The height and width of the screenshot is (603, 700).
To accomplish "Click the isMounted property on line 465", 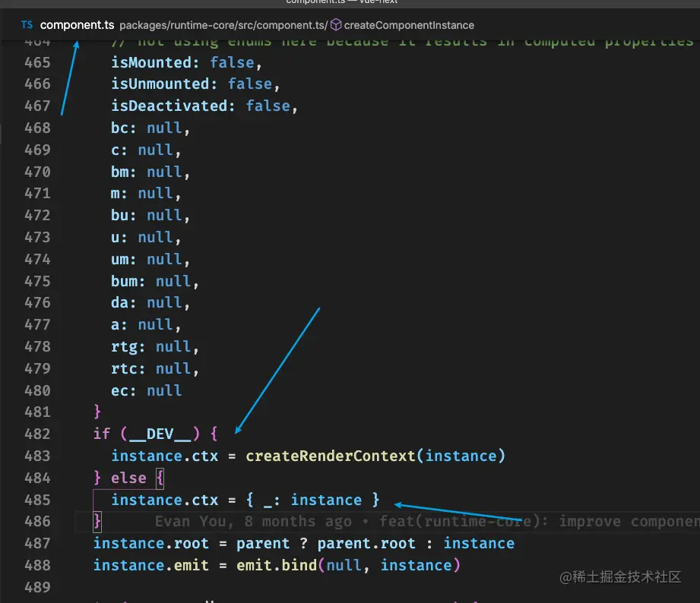I will coord(151,62).
